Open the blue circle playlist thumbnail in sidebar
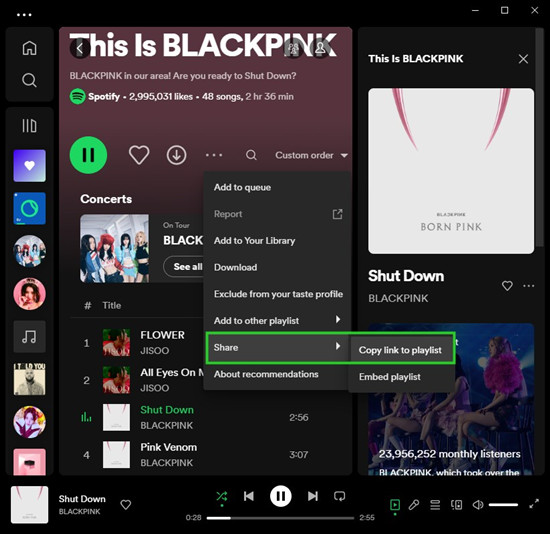The height and width of the screenshot is (534, 550). (x=29, y=208)
